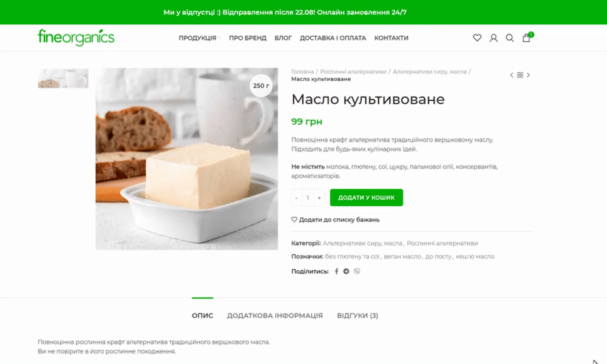Decrease quantity with minus button
Image resolution: width=607 pixels, height=364 pixels.
tap(296, 198)
